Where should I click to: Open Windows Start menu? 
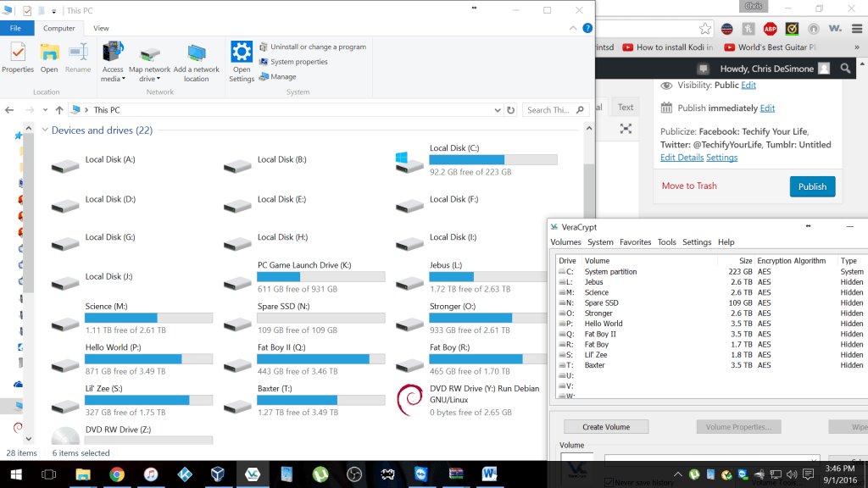click(16, 474)
